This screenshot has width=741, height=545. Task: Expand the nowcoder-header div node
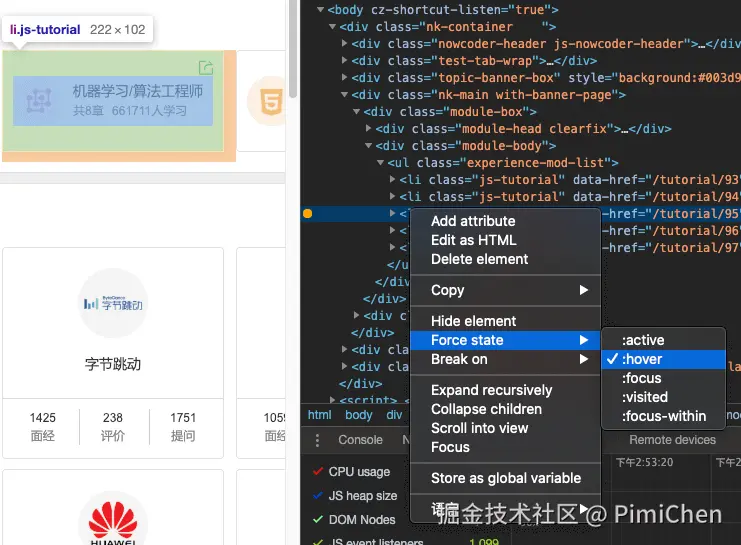(345, 43)
